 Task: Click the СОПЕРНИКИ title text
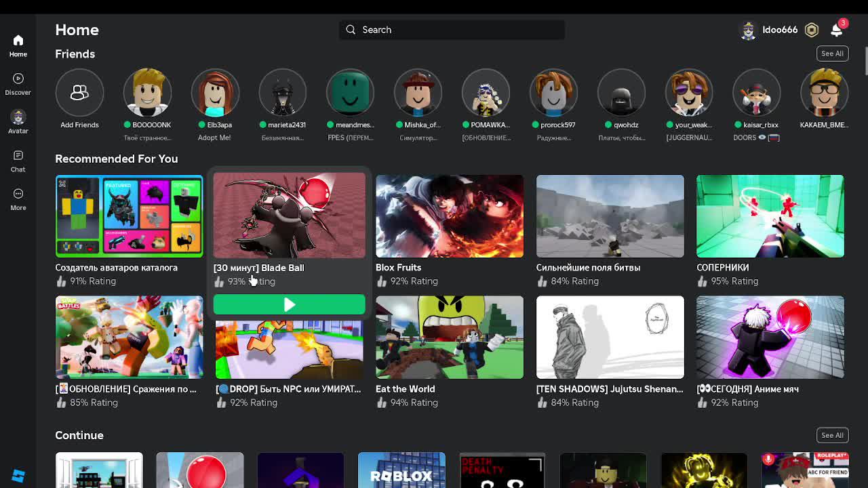click(x=722, y=268)
